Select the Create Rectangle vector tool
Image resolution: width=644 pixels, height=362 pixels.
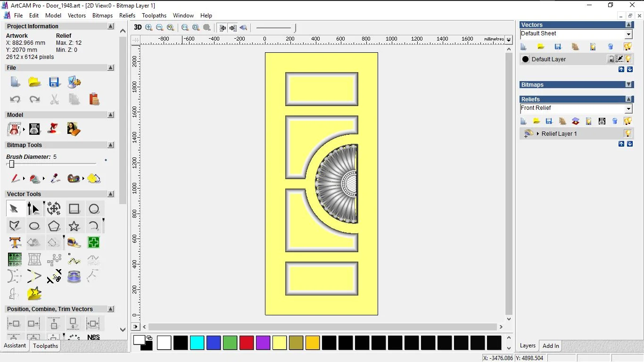[74, 209]
